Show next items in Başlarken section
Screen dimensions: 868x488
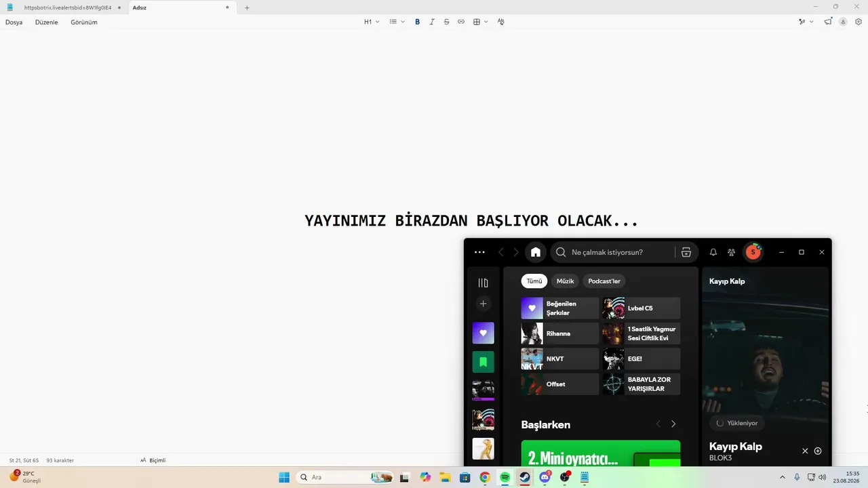click(x=673, y=424)
